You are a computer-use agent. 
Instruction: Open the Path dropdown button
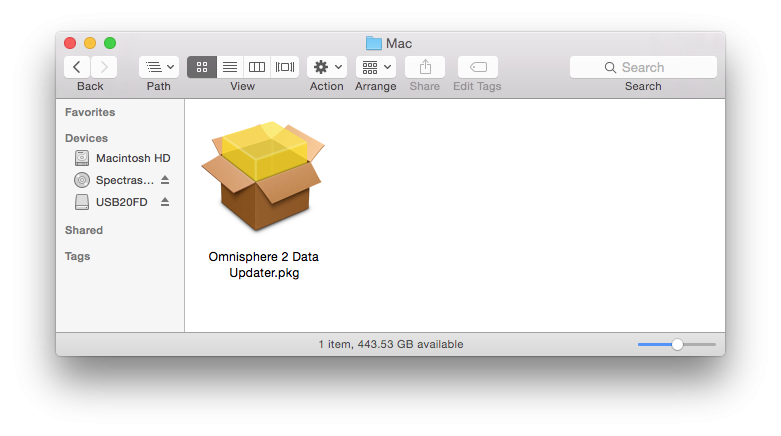click(x=159, y=67)
